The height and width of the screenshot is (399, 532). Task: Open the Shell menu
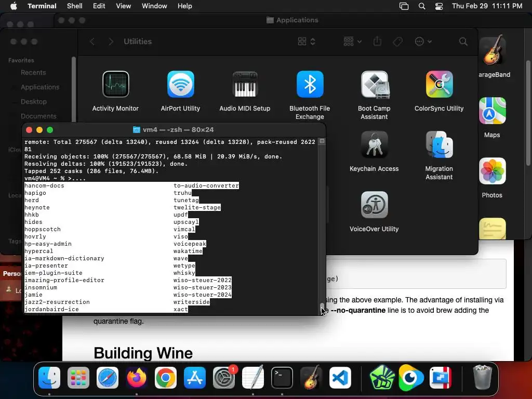[x=75, y=6]
